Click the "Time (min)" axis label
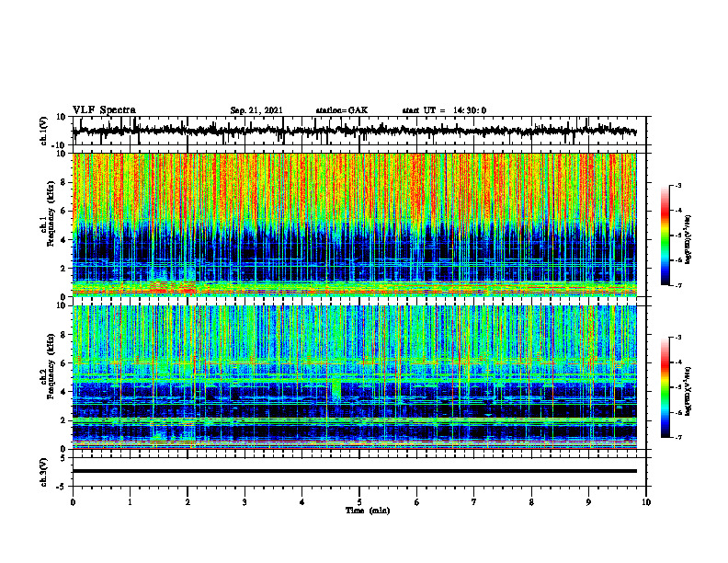 click(x=368, y=511)
